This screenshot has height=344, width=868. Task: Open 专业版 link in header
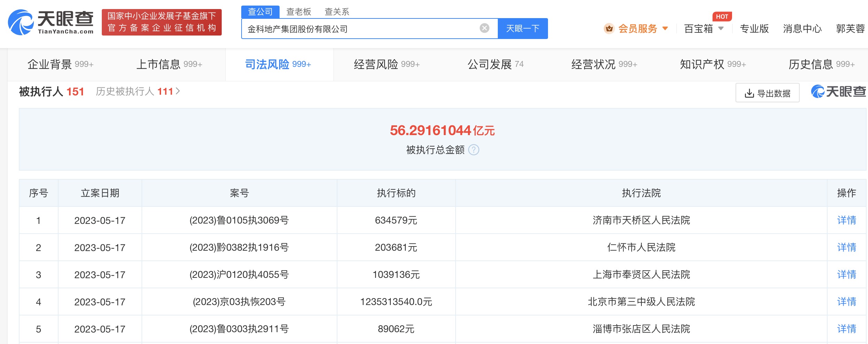(754, 29)
